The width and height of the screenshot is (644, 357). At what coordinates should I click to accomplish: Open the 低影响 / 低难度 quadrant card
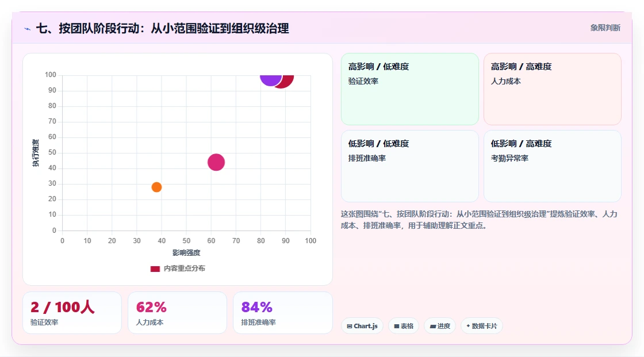point(410,166)
